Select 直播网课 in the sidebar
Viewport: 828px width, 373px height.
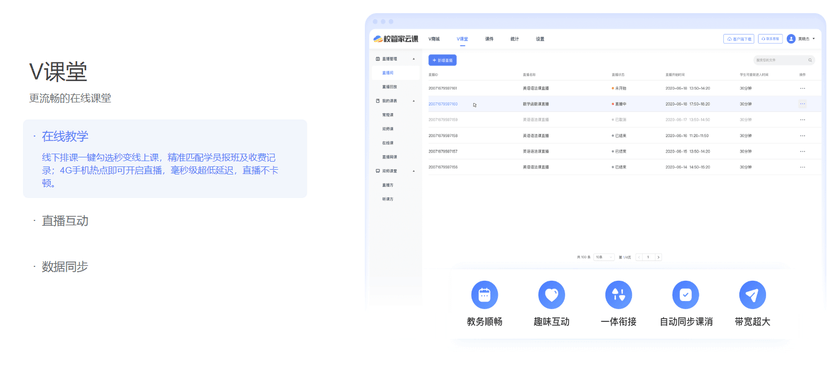click(x=389, y=157)
